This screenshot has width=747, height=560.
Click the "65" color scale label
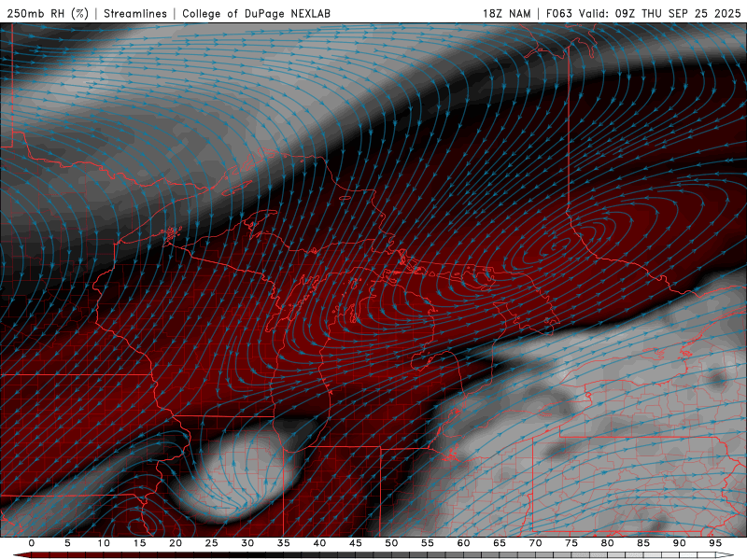[500, 543]
